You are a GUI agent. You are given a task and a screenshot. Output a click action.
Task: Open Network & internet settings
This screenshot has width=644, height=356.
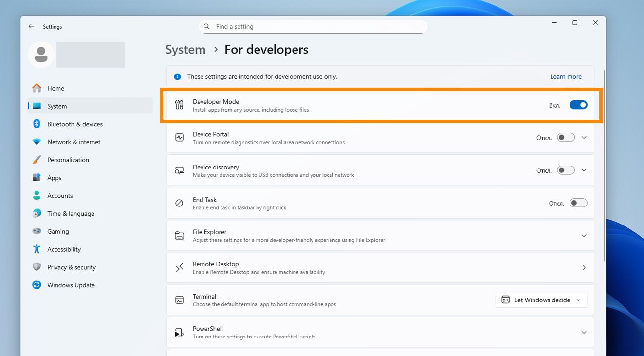[x=74, y=142]
